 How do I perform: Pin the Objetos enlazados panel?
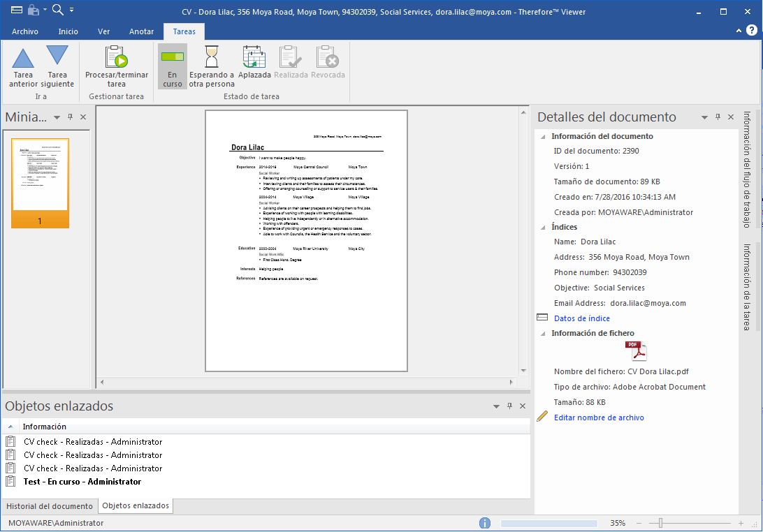click(x=509, y=406)
